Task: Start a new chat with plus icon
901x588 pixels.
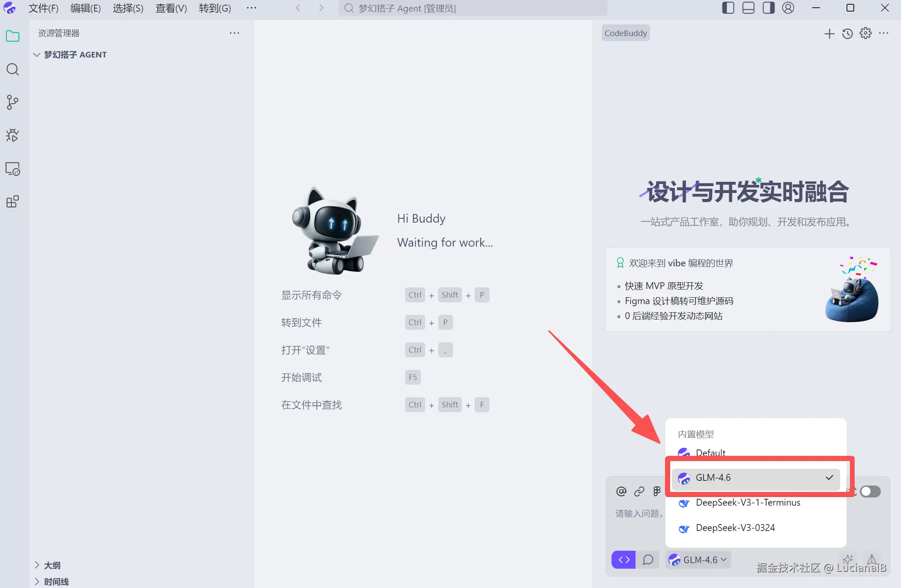Action: pos(829,33)
